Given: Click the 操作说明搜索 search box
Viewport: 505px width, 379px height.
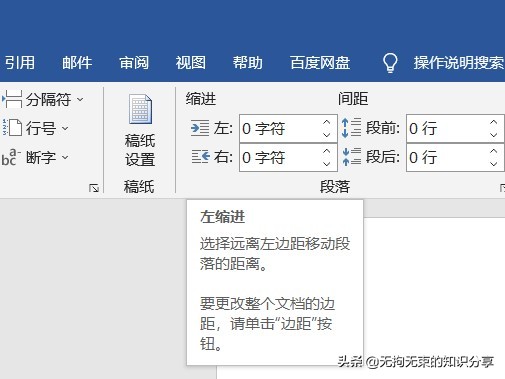Looking at the screenshot, I should (x=459, y=63).
